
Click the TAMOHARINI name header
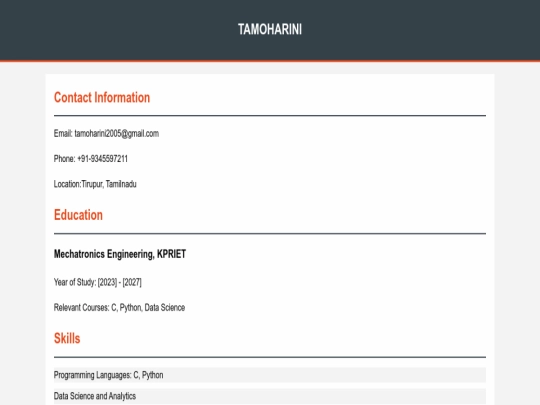[270, 29]
